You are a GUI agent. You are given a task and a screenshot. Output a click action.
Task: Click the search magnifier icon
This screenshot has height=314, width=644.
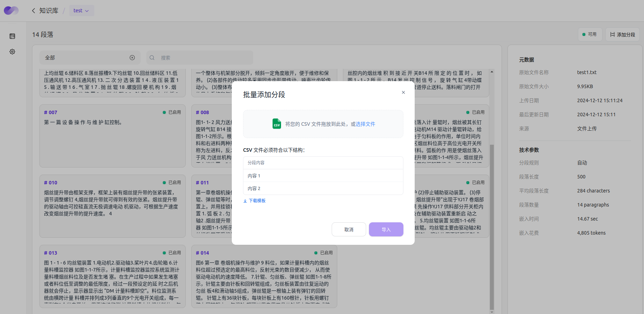(152, 58)
